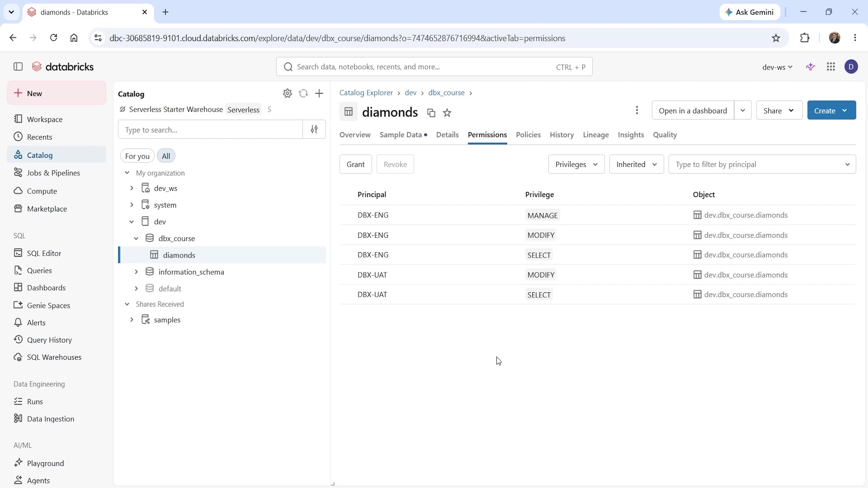
Task: Click the blue Create button
Action: 831,110
